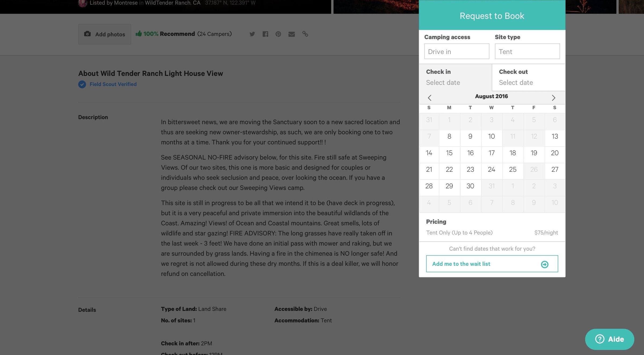The width and height of the screenshot is (644, 355).
Task: Open Camping access Drive in dropdown
Action: (x=457, y=51)
